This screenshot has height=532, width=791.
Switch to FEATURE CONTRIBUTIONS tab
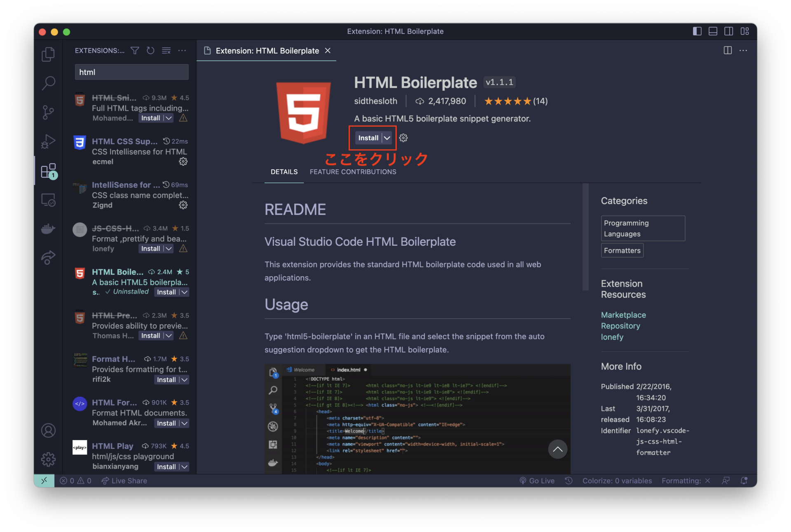click(x=353, y=172)
